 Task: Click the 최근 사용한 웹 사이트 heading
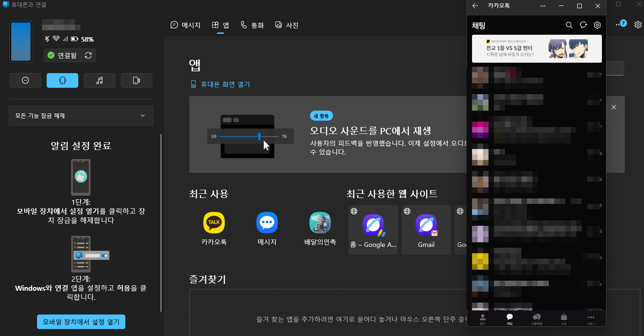coord(392,194)
